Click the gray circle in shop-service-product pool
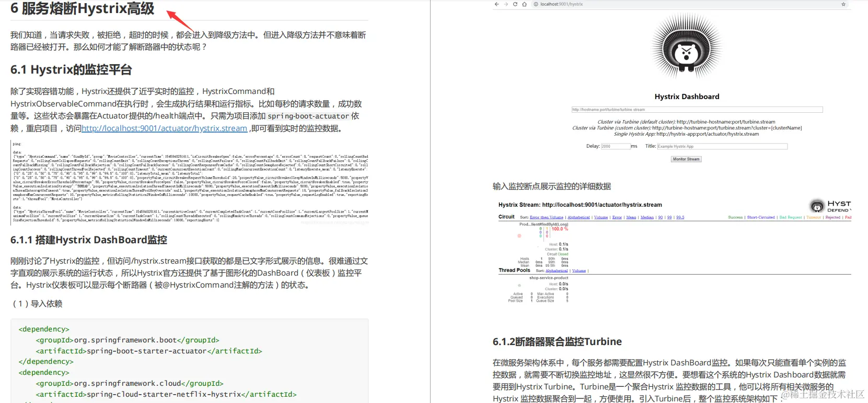Image resolution: width=868 pixels, height=403 pixels. point(519,286)
